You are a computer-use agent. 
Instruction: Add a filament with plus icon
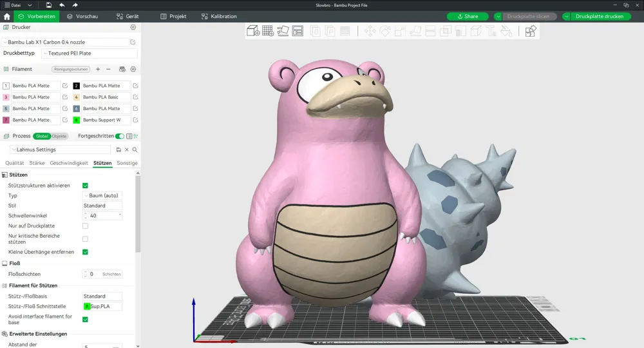point(98,69)
